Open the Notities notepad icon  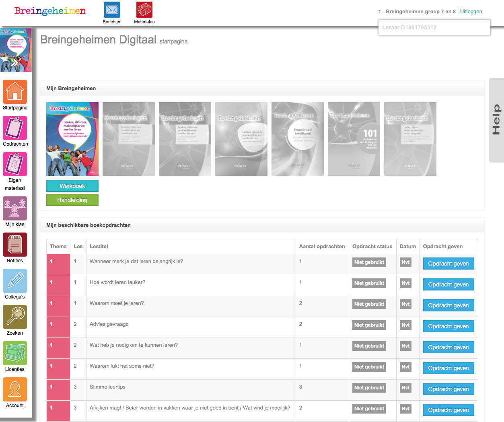[x=15, y=245]
